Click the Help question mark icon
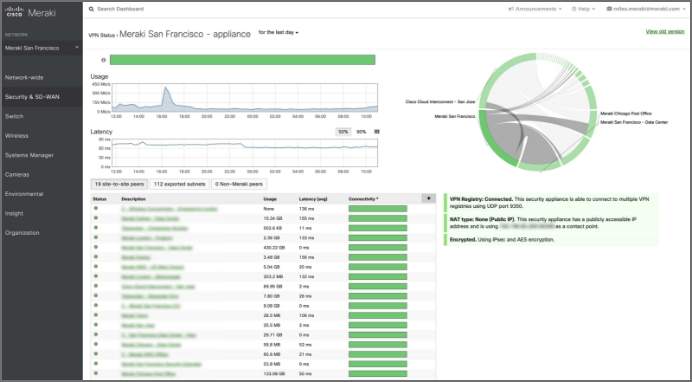This screenshot has height=382, width=692. [574, 9]
